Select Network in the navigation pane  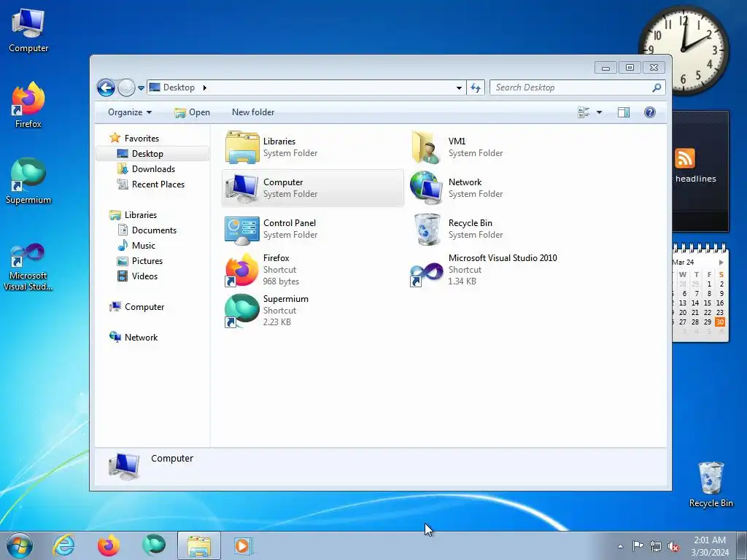click(x=141, y=337)
